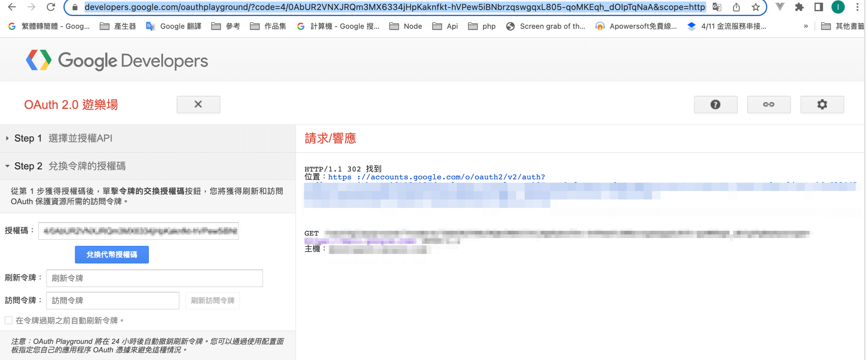Reload the page with browser refresh icon
This screenshot has height=360, width=868.
pos(51,7)
